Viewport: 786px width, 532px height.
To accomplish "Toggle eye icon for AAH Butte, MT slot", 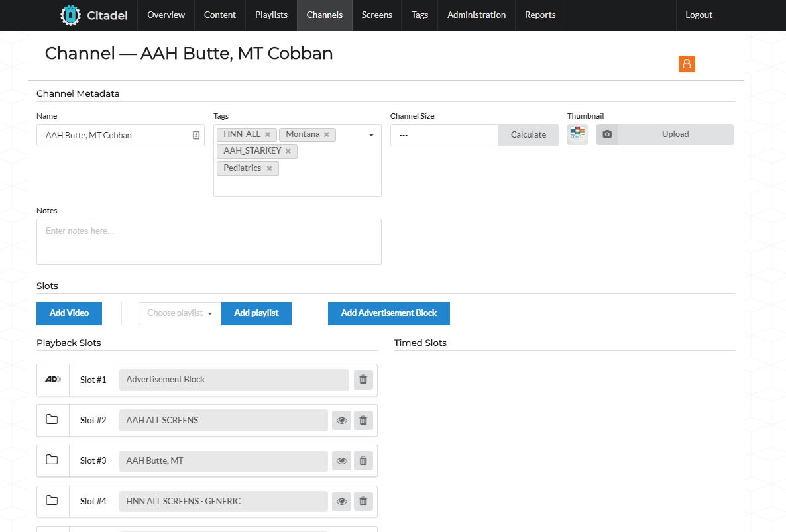I will tap(341, 460).
